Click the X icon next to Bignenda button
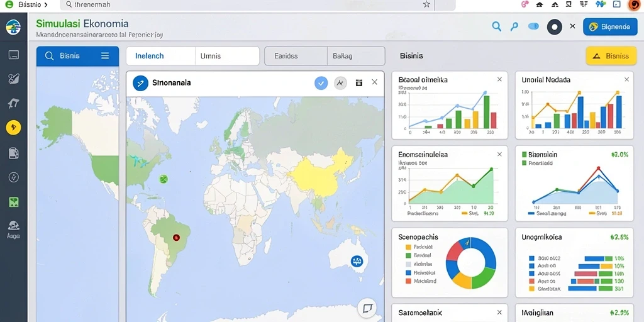Image resolution: width=644 pixels, height=322 pixels. [x=572, y=26]
